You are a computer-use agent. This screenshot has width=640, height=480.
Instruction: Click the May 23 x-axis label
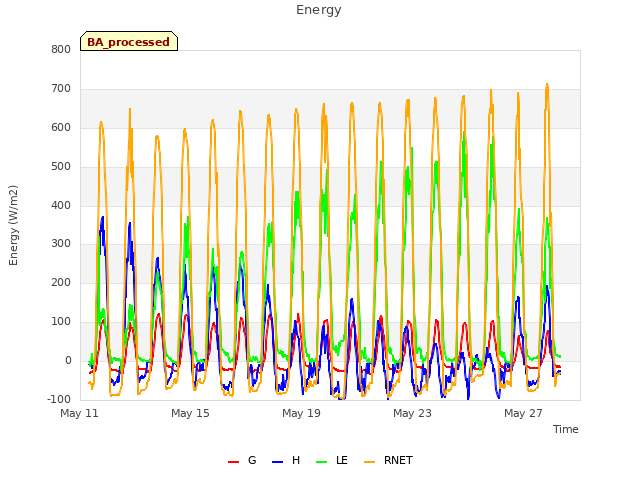(412, 413)
